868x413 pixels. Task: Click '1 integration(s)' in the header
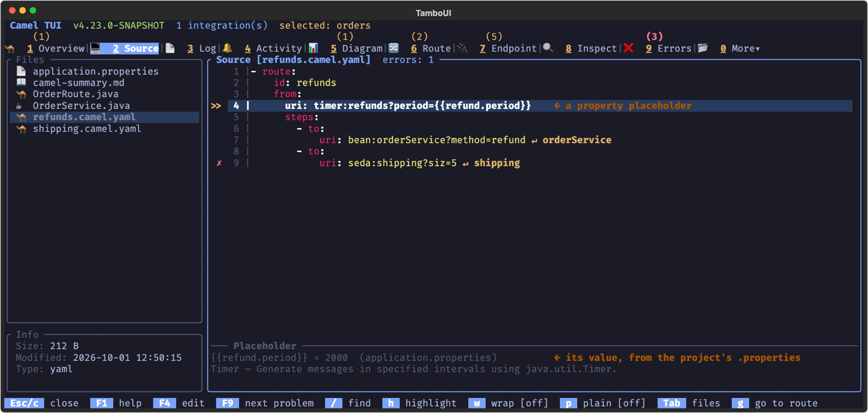pos(222,25)
